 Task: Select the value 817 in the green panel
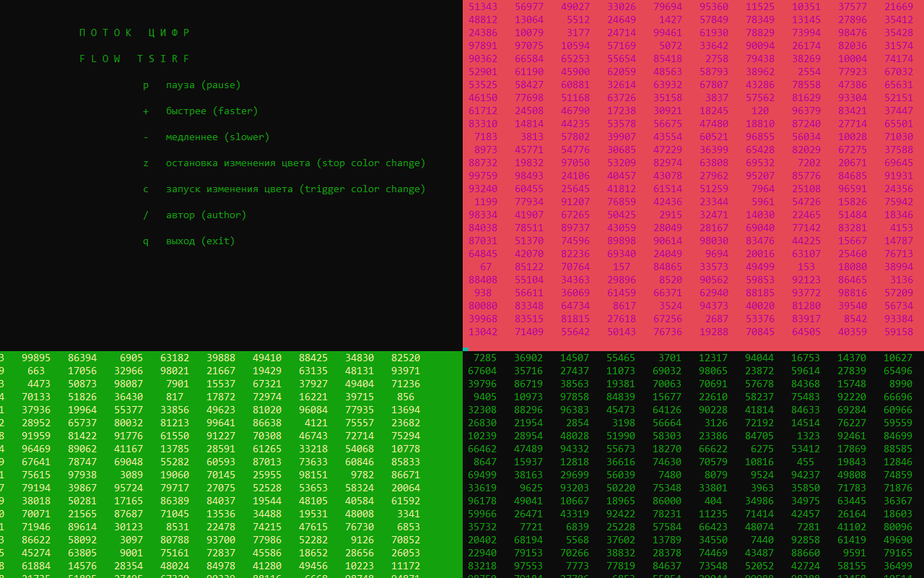coord(175,397)
